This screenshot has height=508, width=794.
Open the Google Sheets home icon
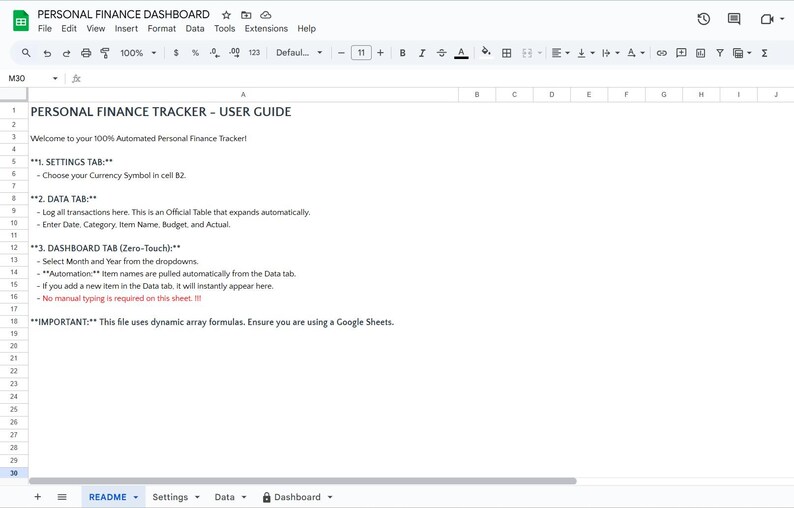(21, 21)
